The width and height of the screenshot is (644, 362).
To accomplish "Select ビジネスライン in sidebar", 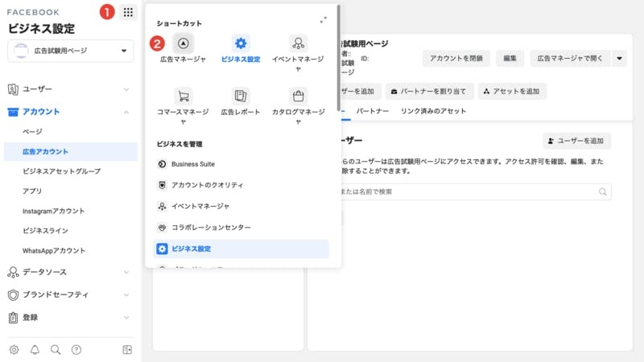I will coord(45,231).
